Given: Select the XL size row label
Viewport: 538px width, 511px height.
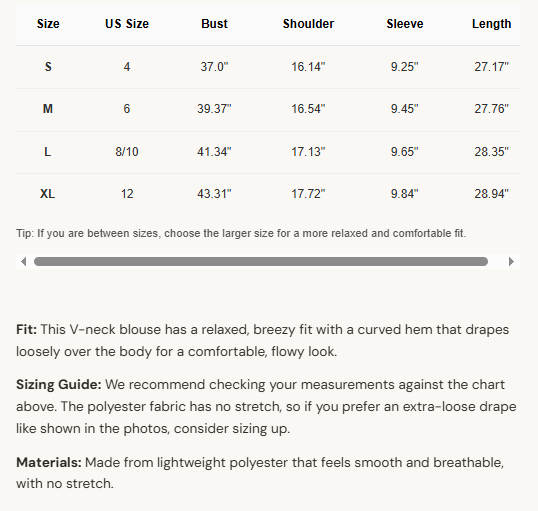Looking at the screenshot, I should click(47, 194).
